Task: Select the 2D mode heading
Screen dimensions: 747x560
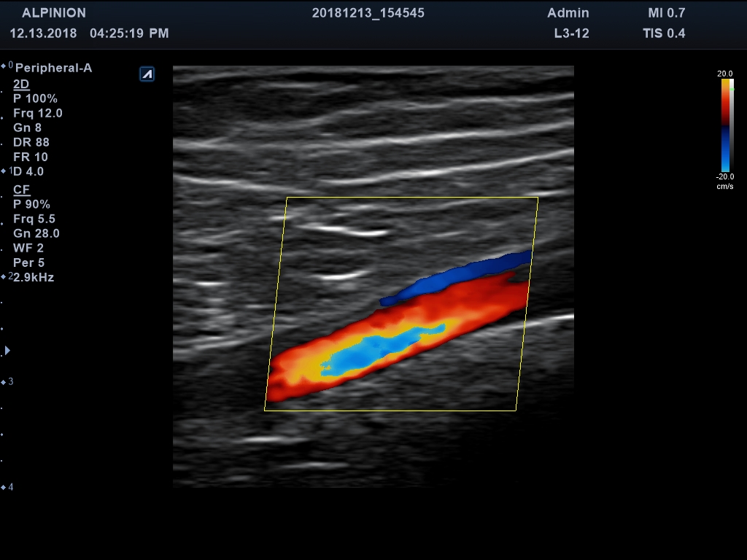Action: [x=21, y=84]
